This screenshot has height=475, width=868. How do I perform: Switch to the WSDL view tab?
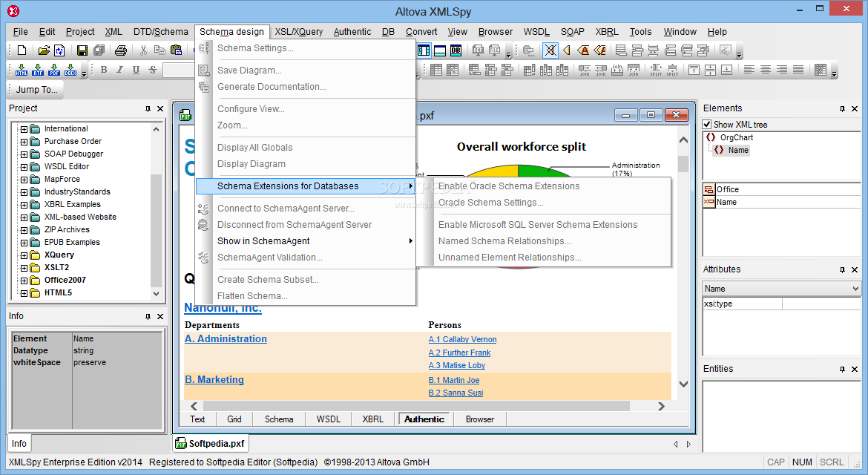(x=328, y=419)
